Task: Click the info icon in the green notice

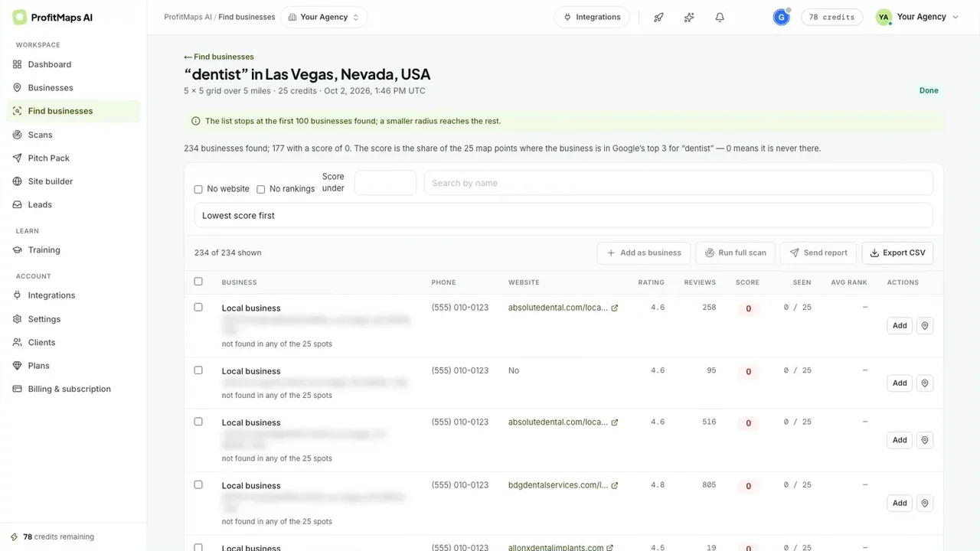Action: 196,121
